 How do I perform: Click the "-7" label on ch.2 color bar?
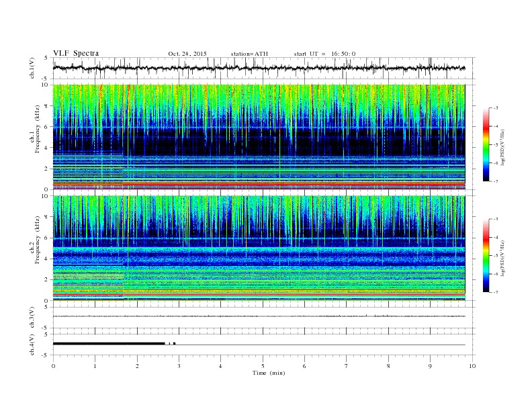(x=495, y=292)
